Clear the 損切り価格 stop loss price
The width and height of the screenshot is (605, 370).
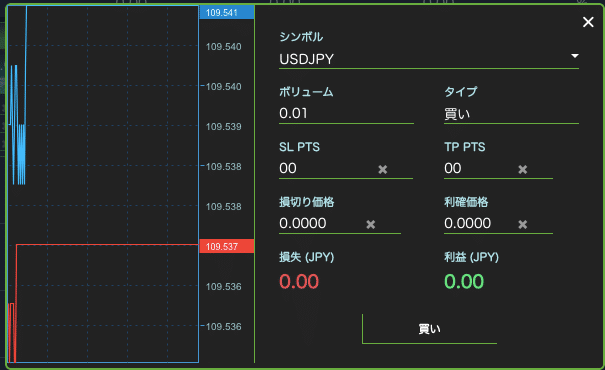[x=370, y=224]
